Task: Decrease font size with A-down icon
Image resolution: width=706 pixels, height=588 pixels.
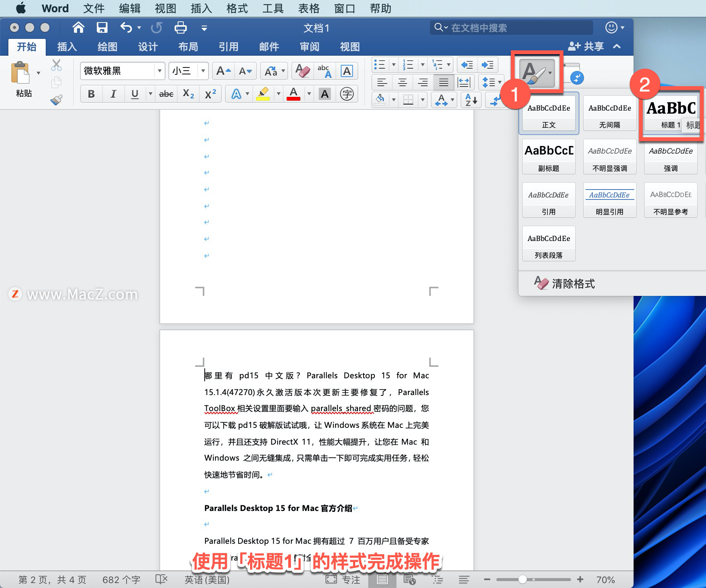Action: click(x=245, y=71)
